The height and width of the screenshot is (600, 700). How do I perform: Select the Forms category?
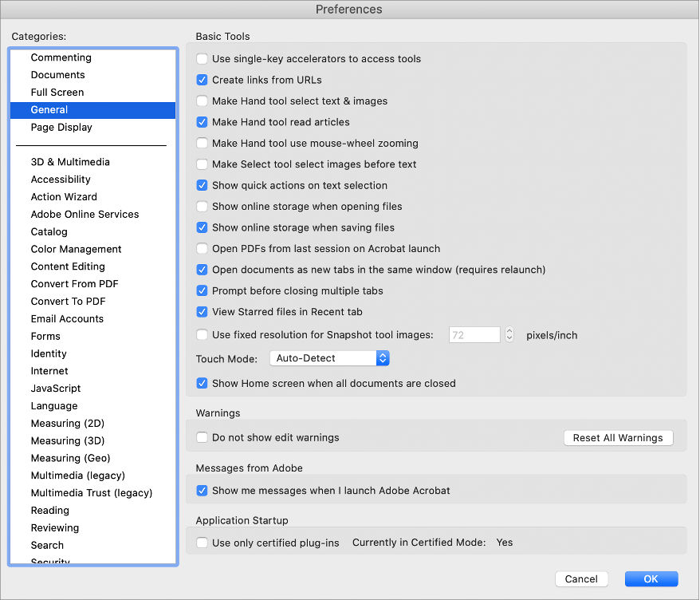point(45,336)
